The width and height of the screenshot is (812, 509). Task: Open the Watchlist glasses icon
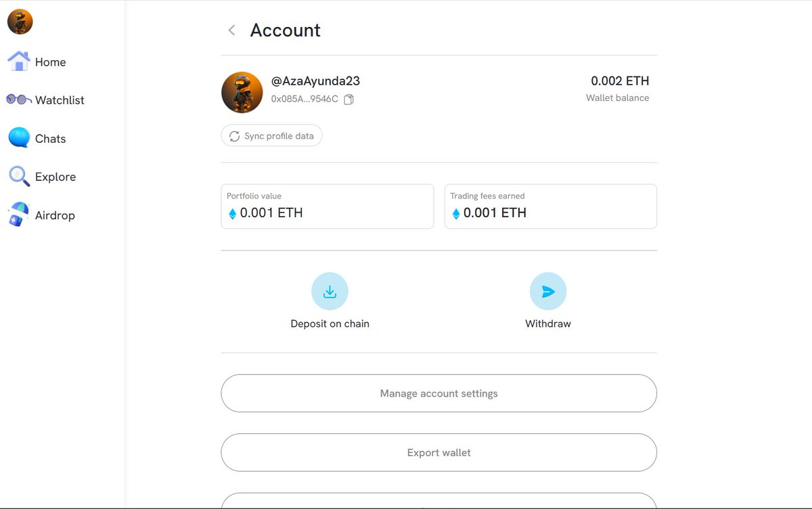coord(19,99)
